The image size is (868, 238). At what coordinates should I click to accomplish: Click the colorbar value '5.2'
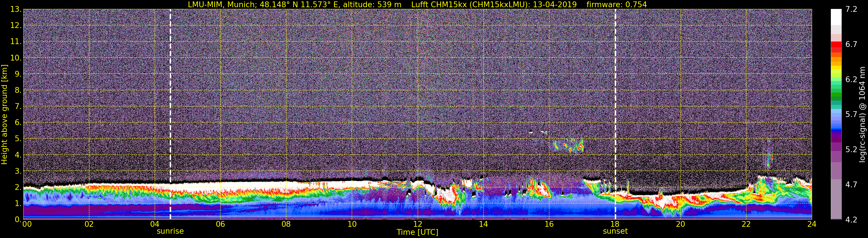[x=851, y=149]
